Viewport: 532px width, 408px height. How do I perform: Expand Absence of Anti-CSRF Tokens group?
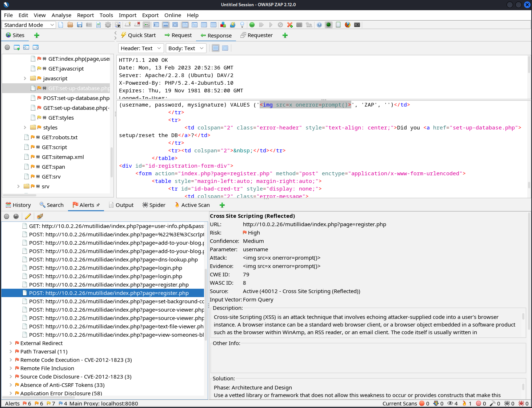pyautogui.click(x=11, y=385)
